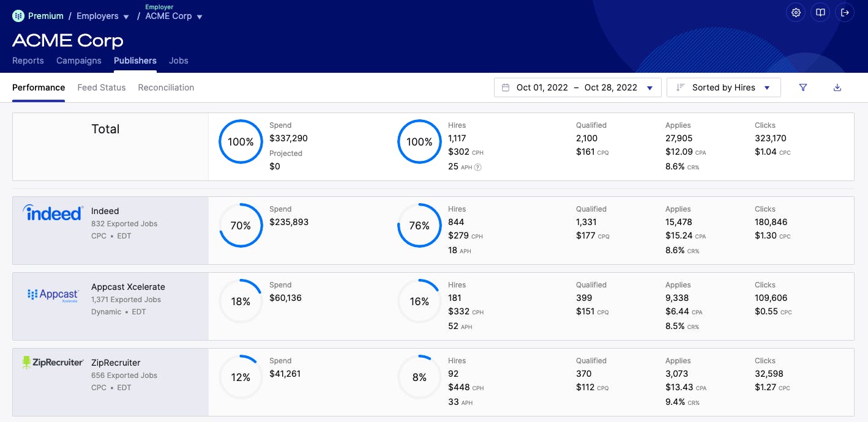Select the Reconciliation tab

(166, 87)
